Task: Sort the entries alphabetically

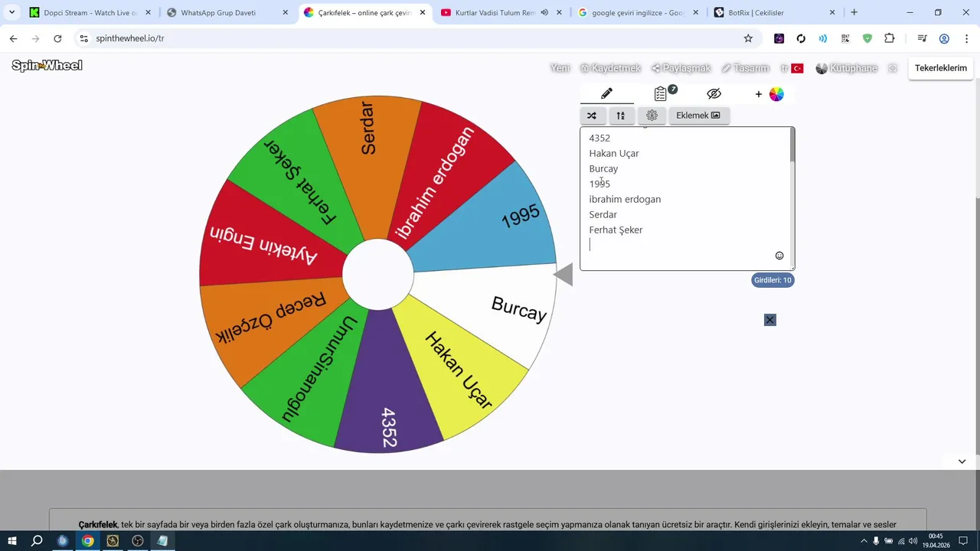Action: 621,116
